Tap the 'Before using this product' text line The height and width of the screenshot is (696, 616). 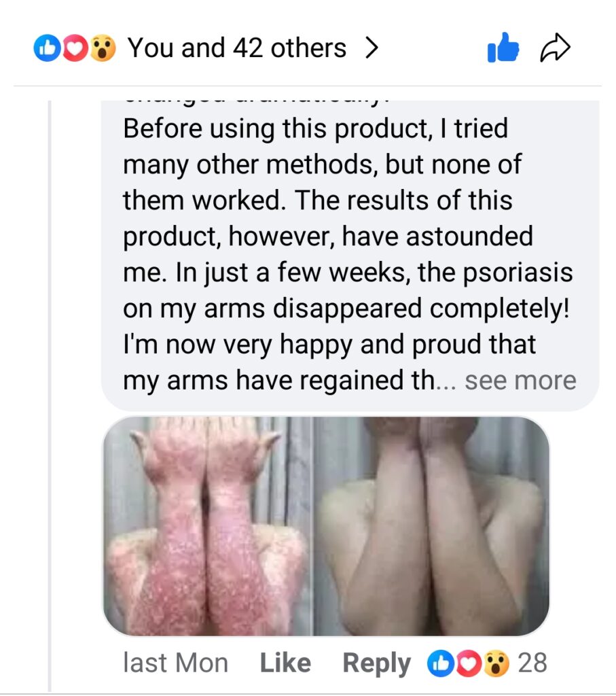[x=316, y=128]
